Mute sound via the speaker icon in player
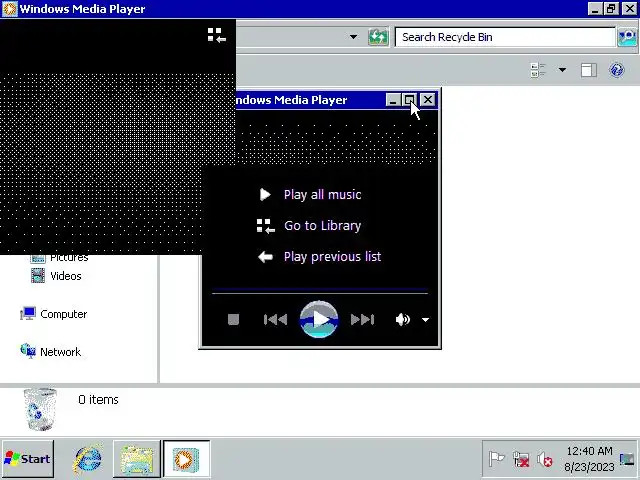The height and width of the screenshot is (480, 640). (x=402, y=319)
